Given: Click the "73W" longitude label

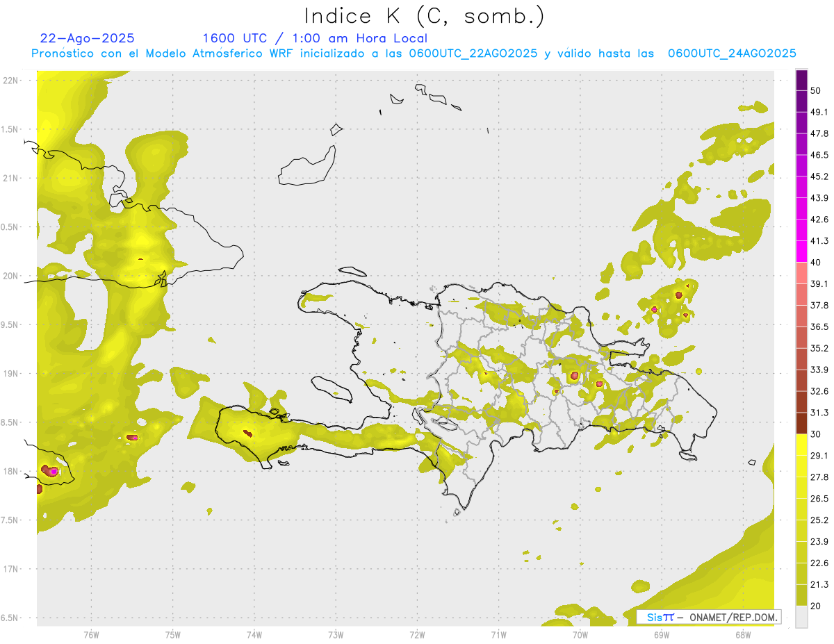Looking at the screenshot, I should point(336,634).
